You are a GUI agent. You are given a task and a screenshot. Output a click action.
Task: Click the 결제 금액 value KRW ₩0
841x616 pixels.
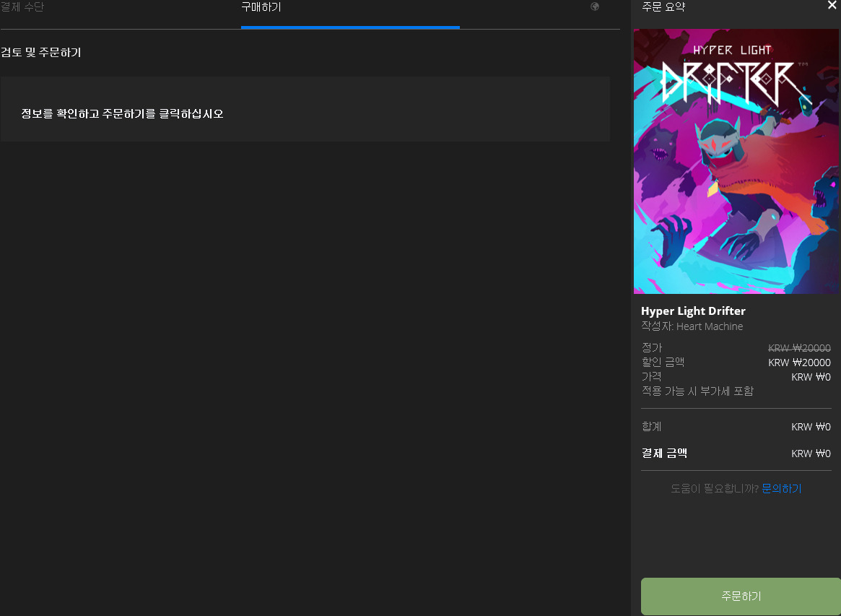[x=811, y=454]
